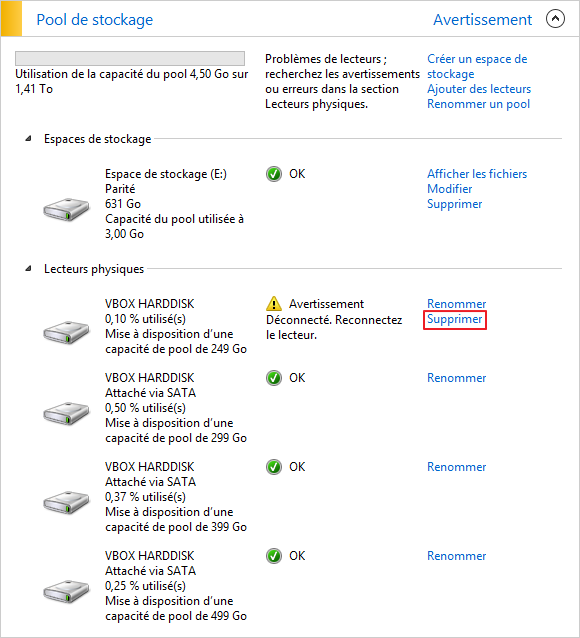Click the 499 Go VBOX HARDDISK drive icon

click(x=66, y=591)
